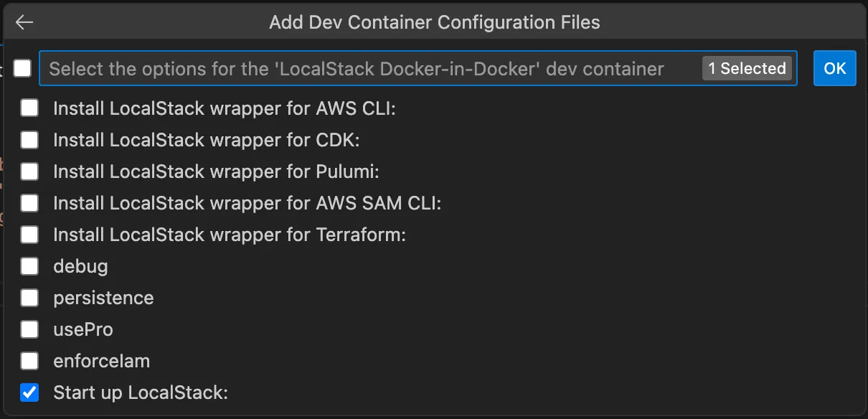Uncheck the Start up LocalStack checkbox
Image resolution: width=868 pixels, height=419 pixels.
pyautogui.click(x=29, y=392)
